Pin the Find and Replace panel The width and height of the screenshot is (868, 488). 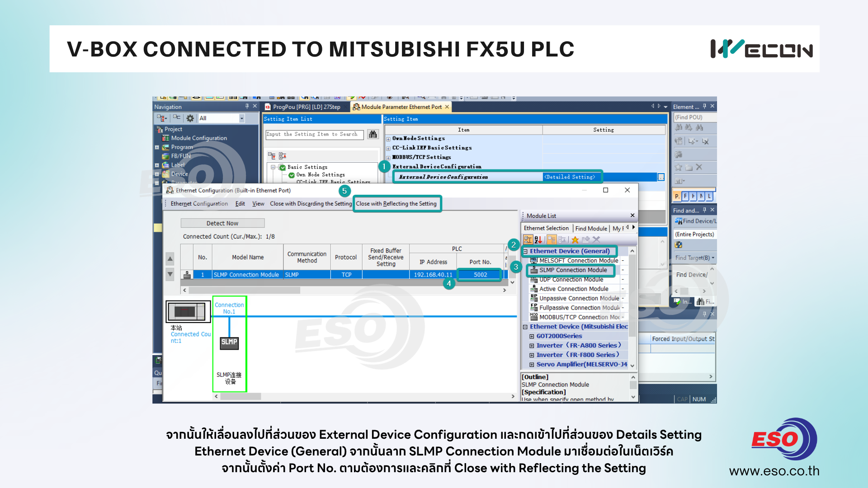pyautogui.click(x=704, y=210)
